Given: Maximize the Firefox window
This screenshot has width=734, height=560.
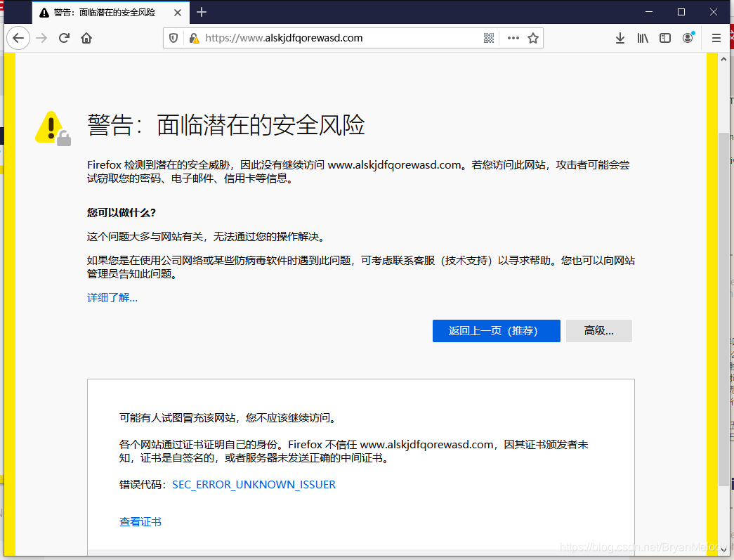Looking at the screenshot, I should 681,12.
